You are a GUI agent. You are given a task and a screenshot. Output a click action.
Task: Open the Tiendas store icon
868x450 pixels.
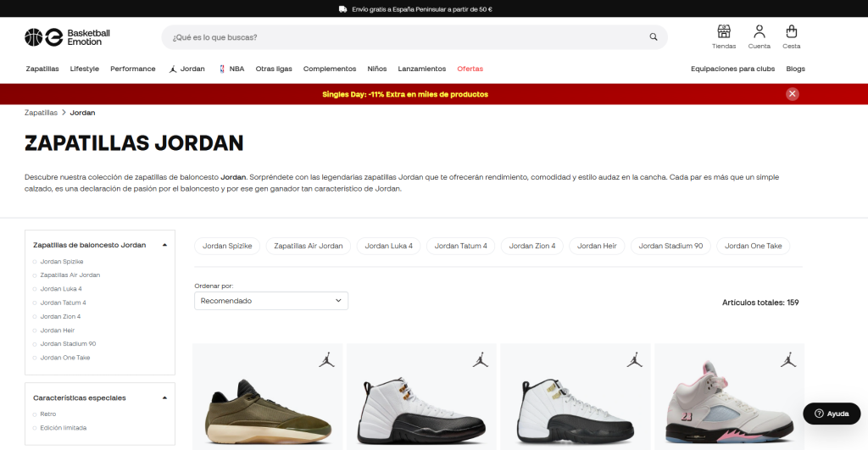[724, 36]
